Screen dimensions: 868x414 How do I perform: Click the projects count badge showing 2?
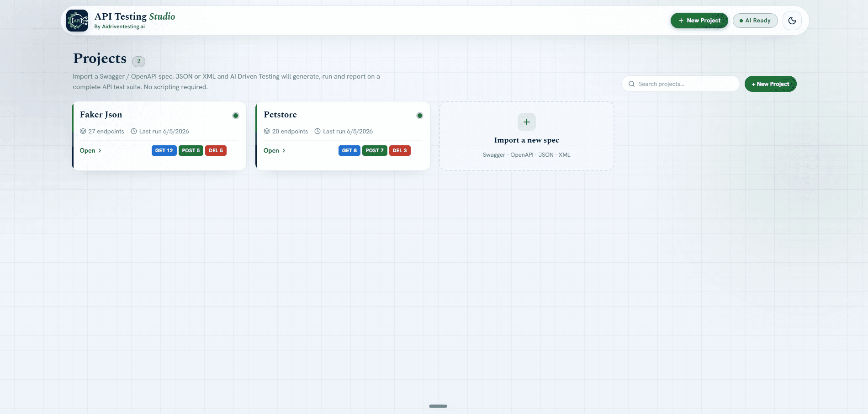click(x=139, y=61)
